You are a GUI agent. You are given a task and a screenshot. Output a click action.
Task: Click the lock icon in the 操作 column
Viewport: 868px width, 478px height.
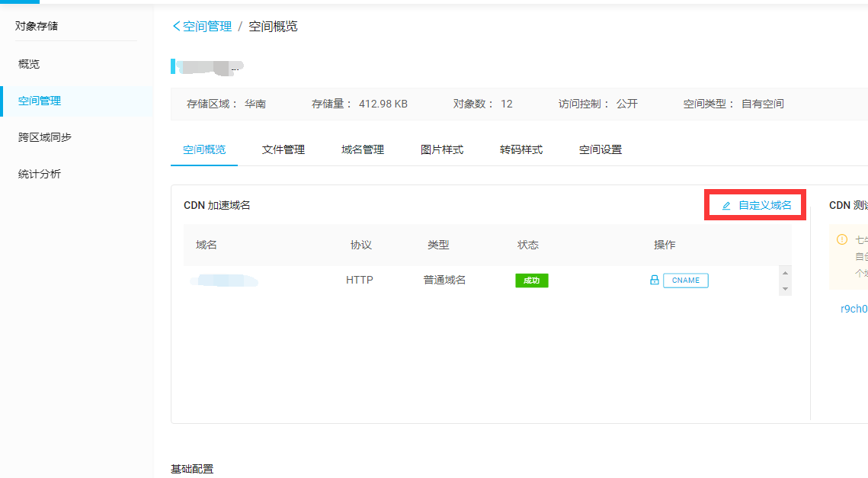[654, 281]
